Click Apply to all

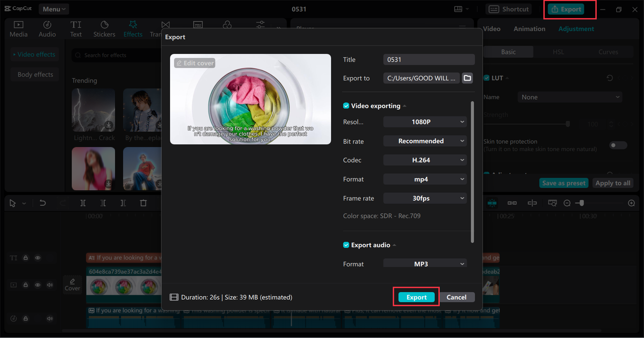613,183
